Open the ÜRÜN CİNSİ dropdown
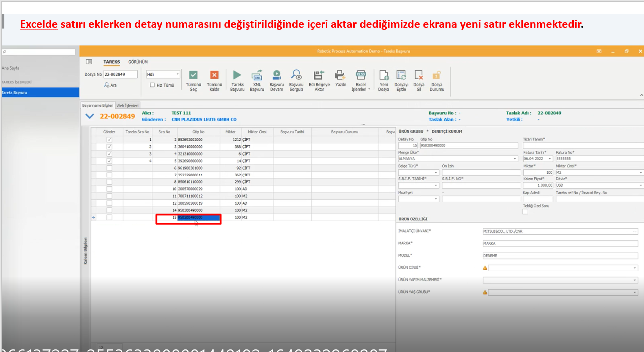The width and height of the screenshot is (644, 352). pyautogui.click(x=635, y=268)
